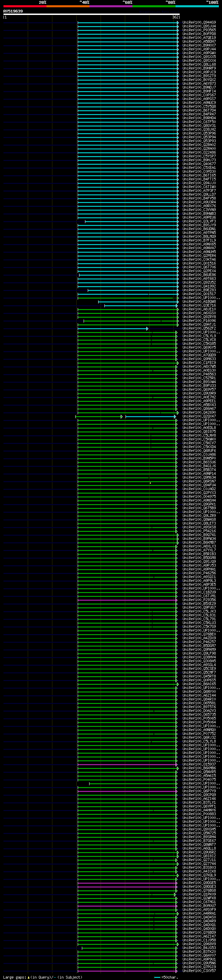The image size is (222, 980).
Task: Select label UniRef100_A8JE10
Action: coord(199,309)
